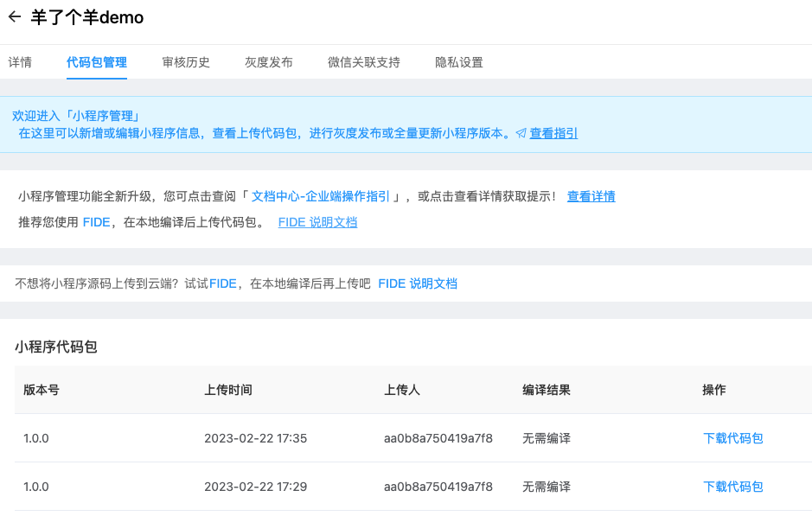Click the uploader ID in the 17:35 row
Viewport: 812px width, 516px height.
click(x=438, y=438)
